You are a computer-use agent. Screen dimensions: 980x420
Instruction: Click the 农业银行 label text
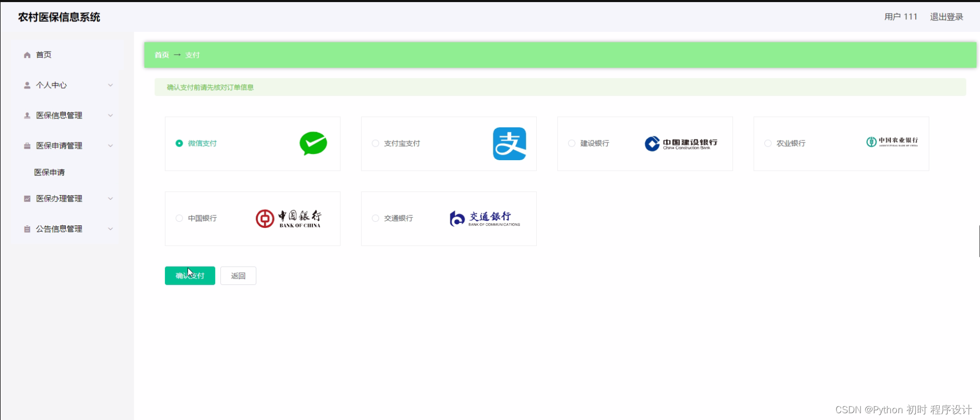pyautogui.click(x=791, y=143)
